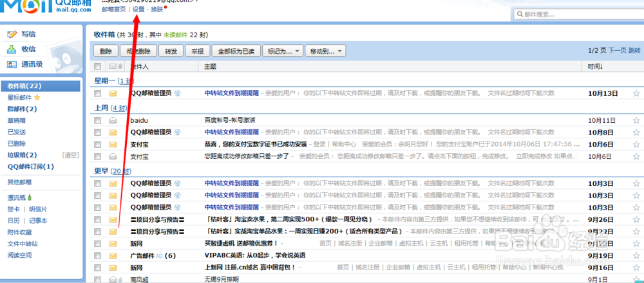
Task: Open the 群邮件(2) folder
Action: 22,109
